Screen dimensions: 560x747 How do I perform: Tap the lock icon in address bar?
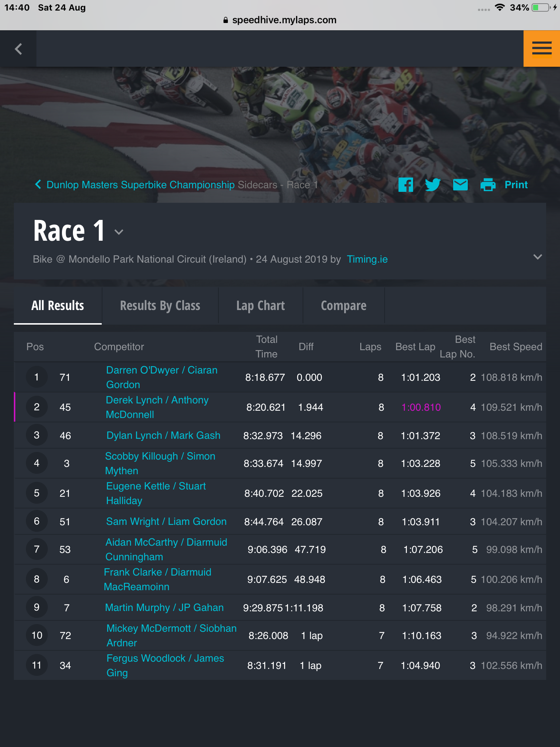tap(226, 20)
